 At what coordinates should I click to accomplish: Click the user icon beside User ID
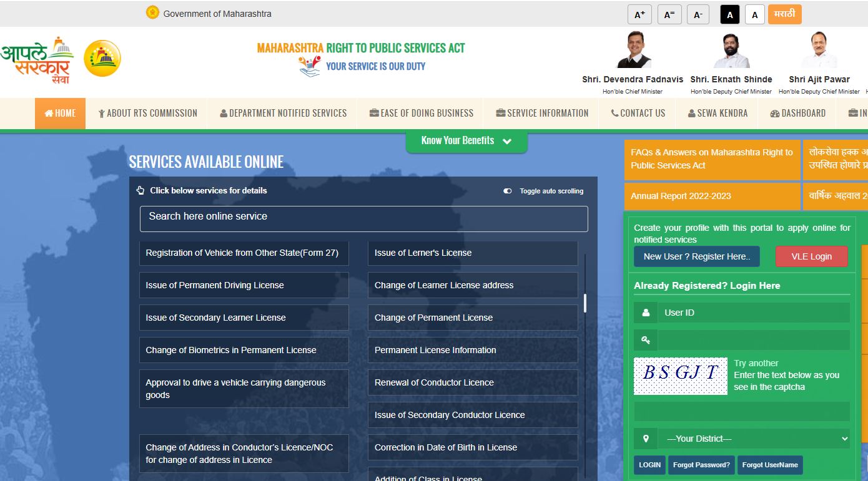[646, 313]
